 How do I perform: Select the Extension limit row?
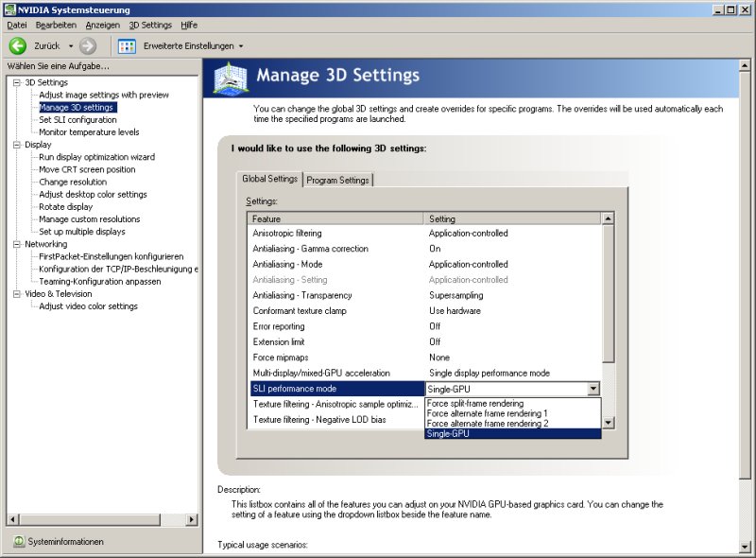(x=424, y=342)
